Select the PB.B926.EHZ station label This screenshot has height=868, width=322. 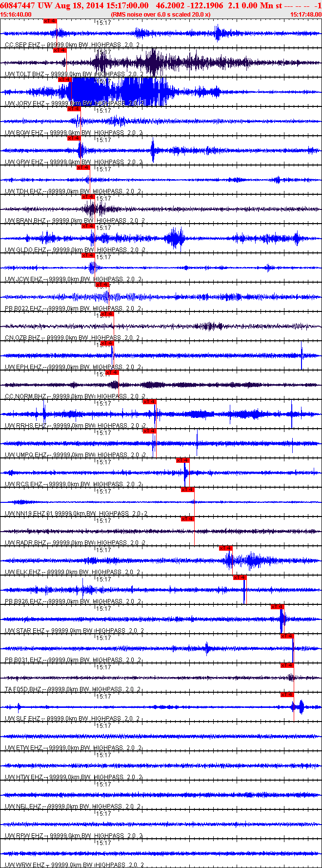pyautogui.click(x=23, y=601)
